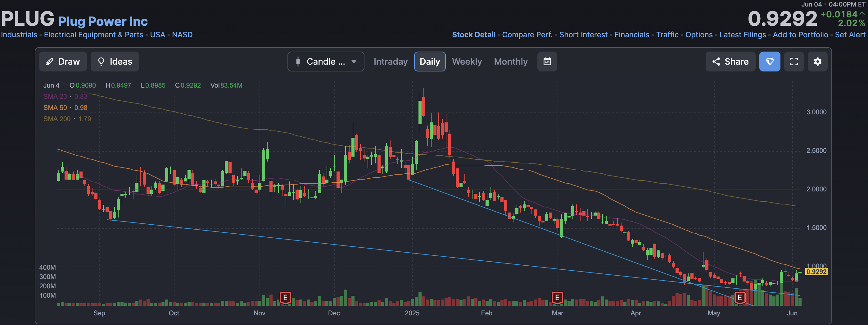This screenshot has height=325, width=868.
Task: Click the March earnings E marker
Action: tap(557, 298)
